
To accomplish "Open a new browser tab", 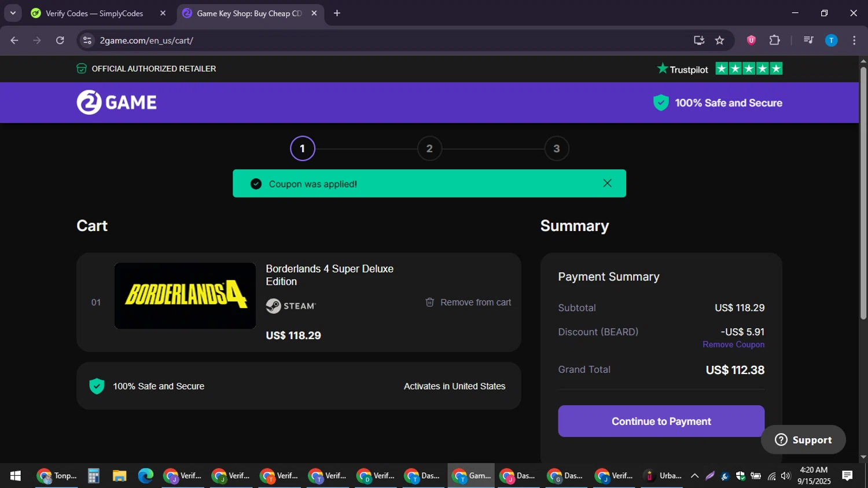I will (x=337, y=13).
